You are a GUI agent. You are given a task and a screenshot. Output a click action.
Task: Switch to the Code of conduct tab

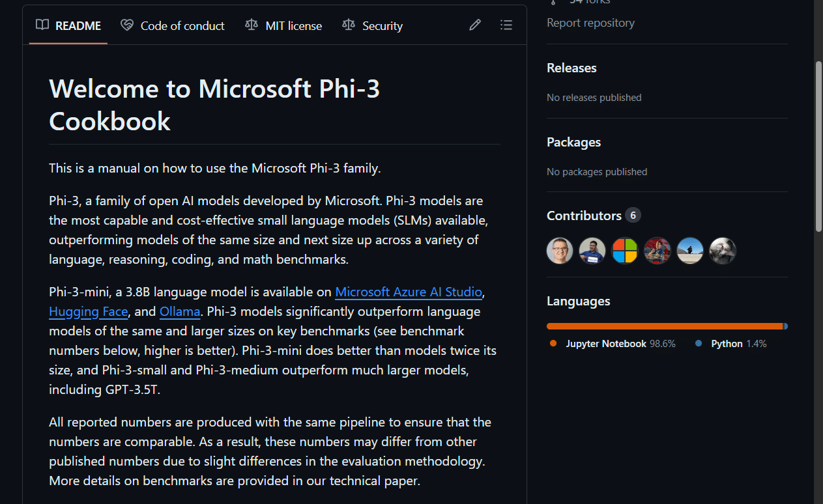pos(182,25)
